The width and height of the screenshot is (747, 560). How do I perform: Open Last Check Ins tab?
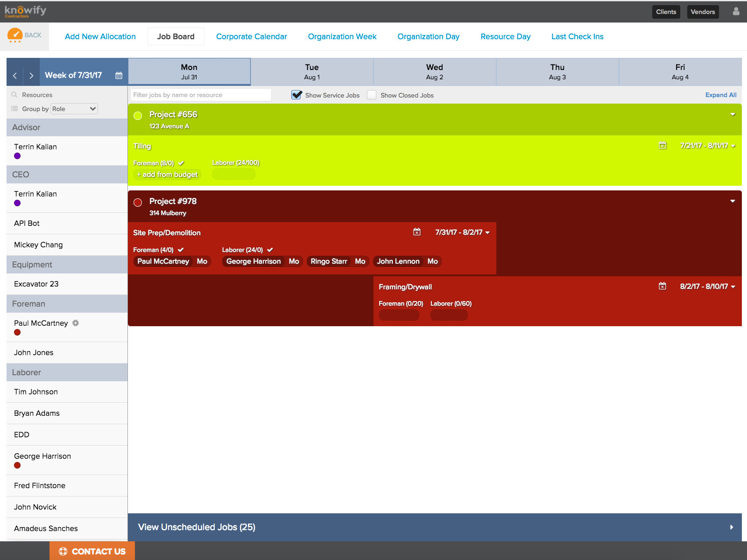[x=578, y=36]
